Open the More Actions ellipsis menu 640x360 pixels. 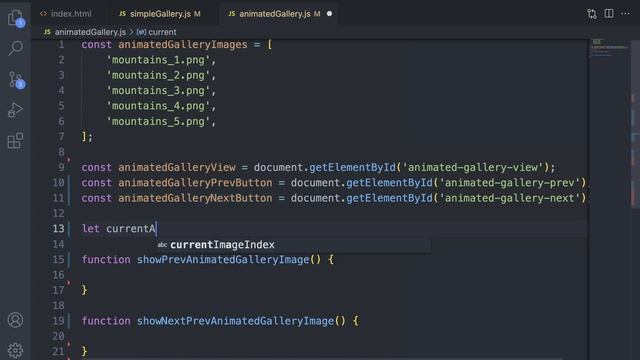click(625, 13)
